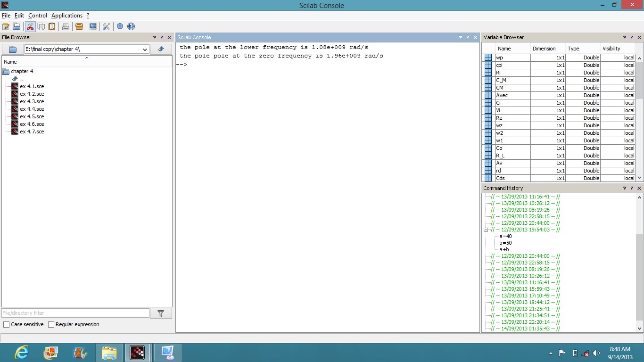Click the Cut scissors icon
The height and width of the screenshot is (362, 644).
pos(30,26)
